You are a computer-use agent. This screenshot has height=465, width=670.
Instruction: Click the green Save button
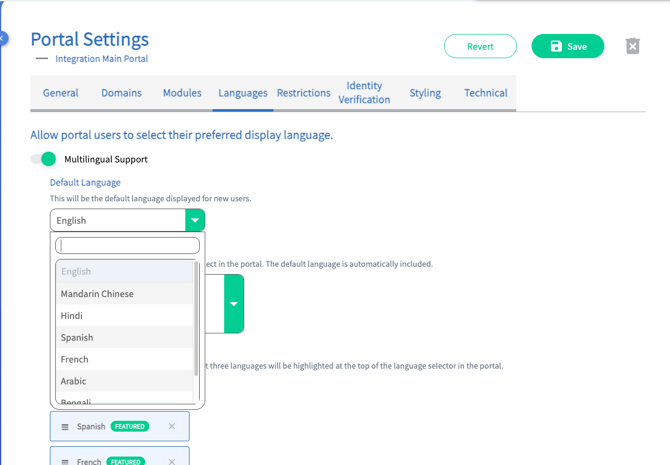[x=567, y=46]
